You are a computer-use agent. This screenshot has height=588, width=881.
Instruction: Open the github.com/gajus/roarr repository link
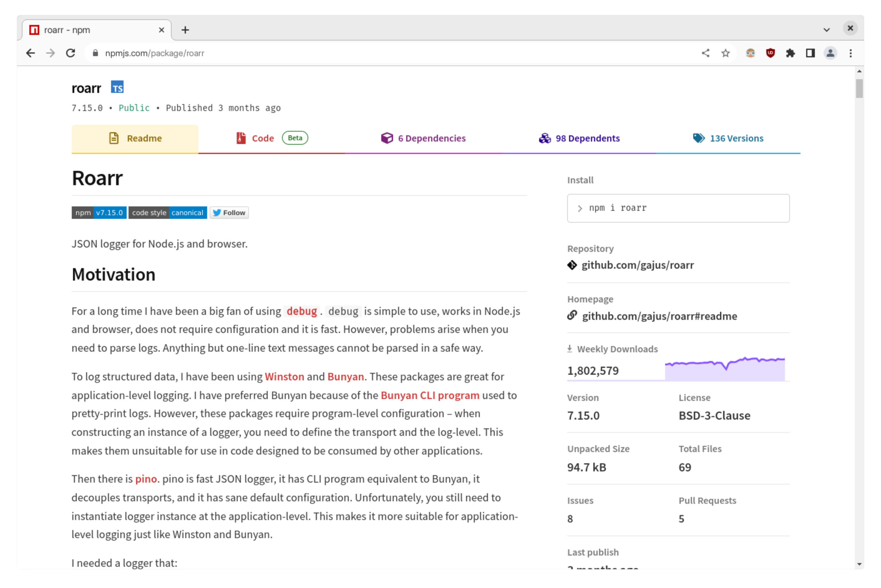point(637,265)
